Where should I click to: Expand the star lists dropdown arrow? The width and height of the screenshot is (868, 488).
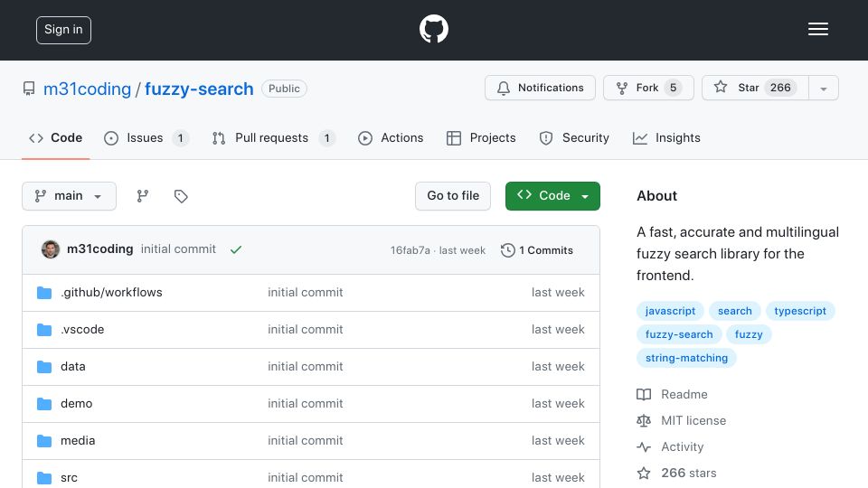coord(823,88)
